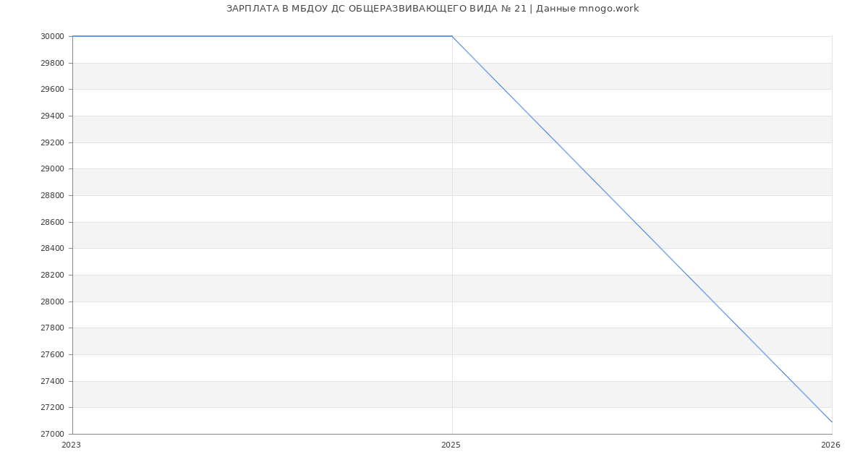This screenshot has width=868, height=470.
Task: Click the chart title mentioning mnogo.work
Action: point(433,9)
